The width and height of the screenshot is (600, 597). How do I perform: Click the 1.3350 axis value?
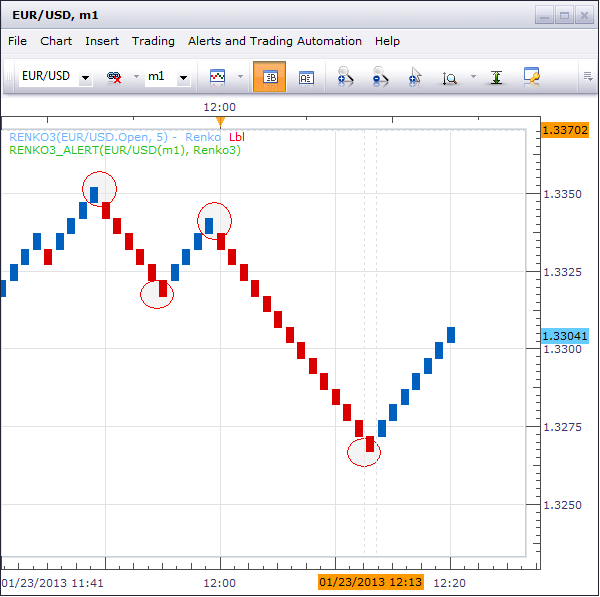click(x=562, y=194)
